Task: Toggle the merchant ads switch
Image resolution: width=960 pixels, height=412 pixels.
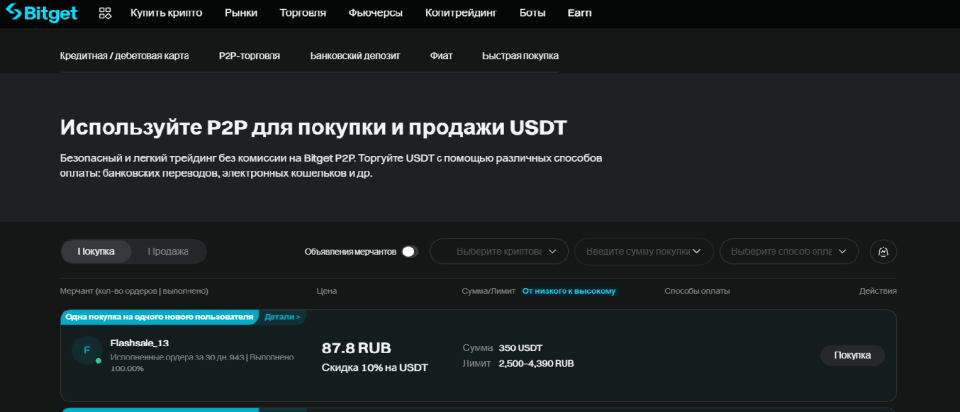Action: coord(410,252)
